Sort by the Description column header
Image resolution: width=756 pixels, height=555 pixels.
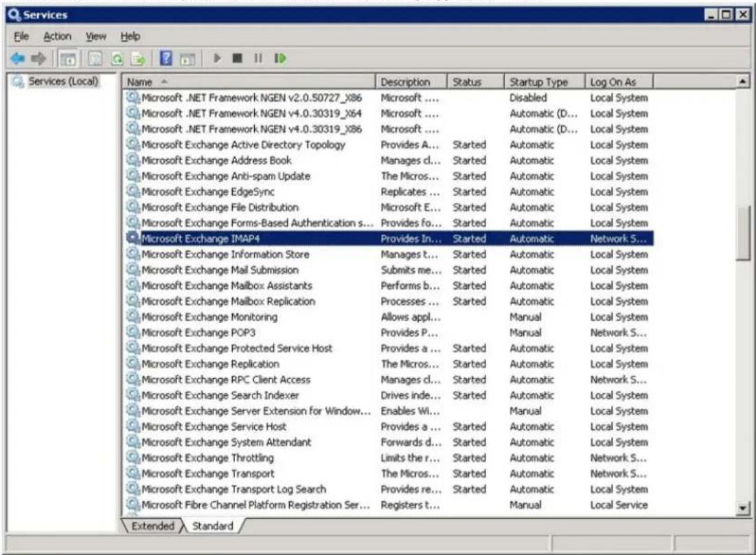[411, 82]
